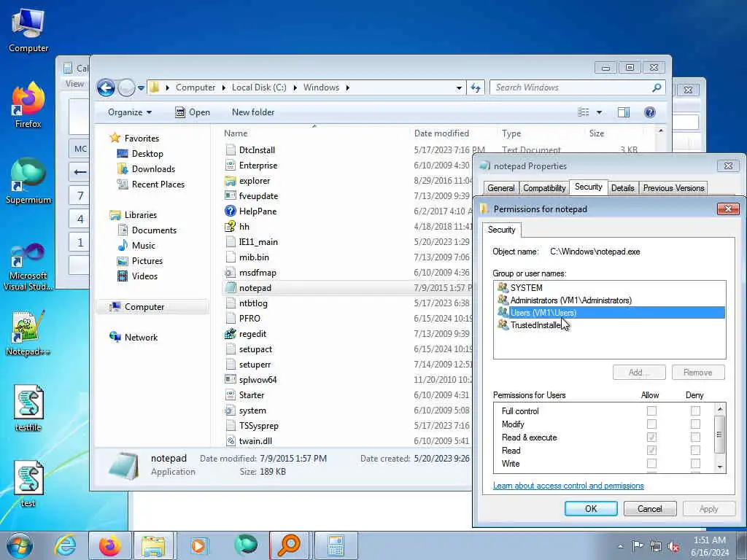Expand the chevron after Local Disk (C:)

(x=295, y=87)
